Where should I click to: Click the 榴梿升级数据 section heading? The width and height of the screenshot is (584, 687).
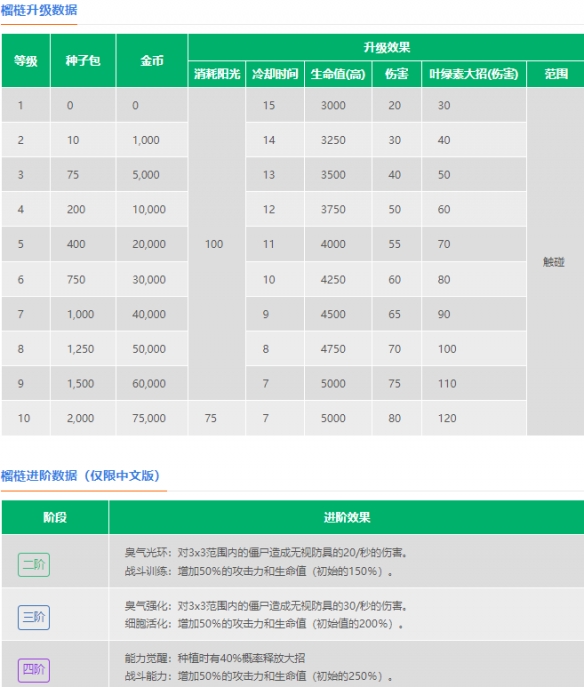pyautogui.click(x=39, y=10)
